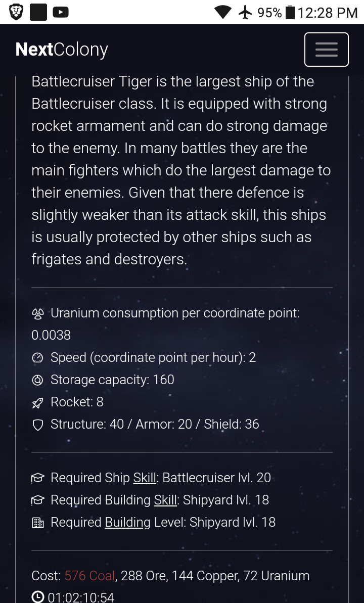Tap the clock icon next to build time
Viewport: 364px width, 603px height.
tap(38, 597)
